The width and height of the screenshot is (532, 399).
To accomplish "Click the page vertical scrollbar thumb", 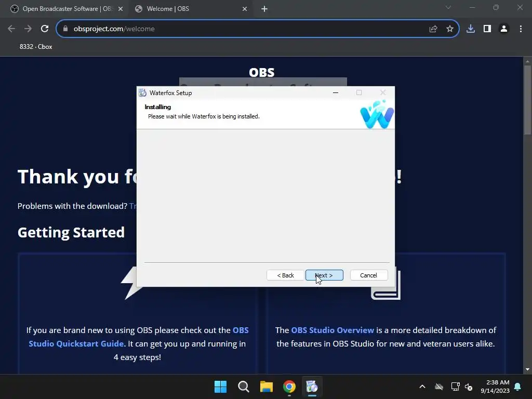I will [x=527, y=100].
